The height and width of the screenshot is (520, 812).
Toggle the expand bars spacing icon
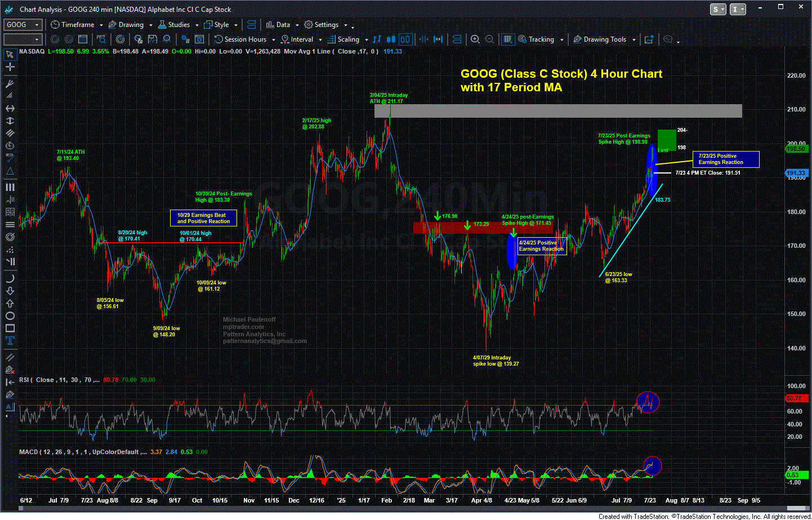coord(438,39)
